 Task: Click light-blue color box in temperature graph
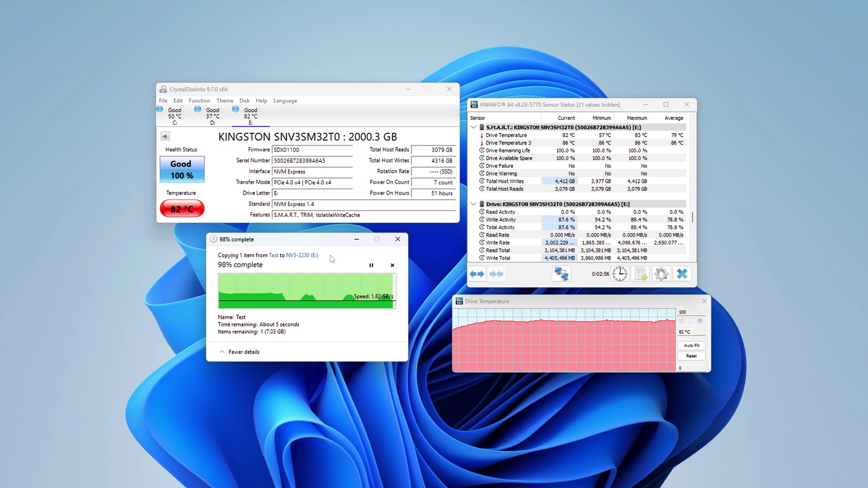point(691,320)
